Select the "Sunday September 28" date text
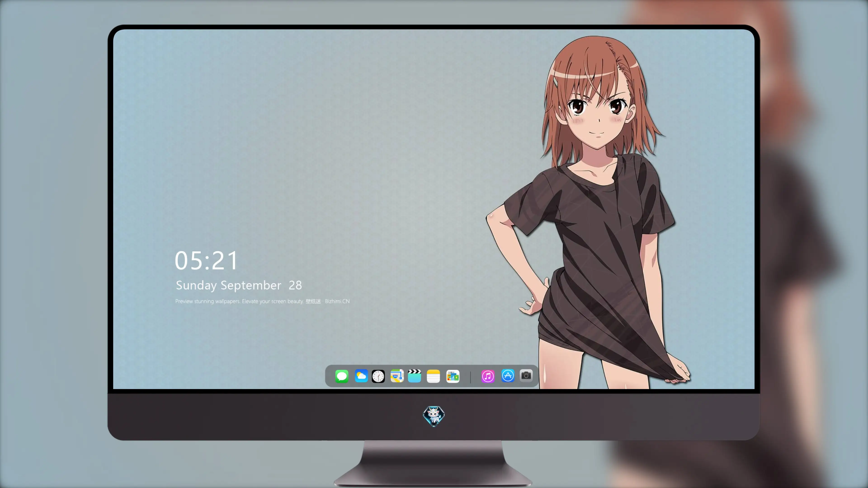The height and width of the screenshot is (488, 868). pyautogui.click(x=238, y=285)
